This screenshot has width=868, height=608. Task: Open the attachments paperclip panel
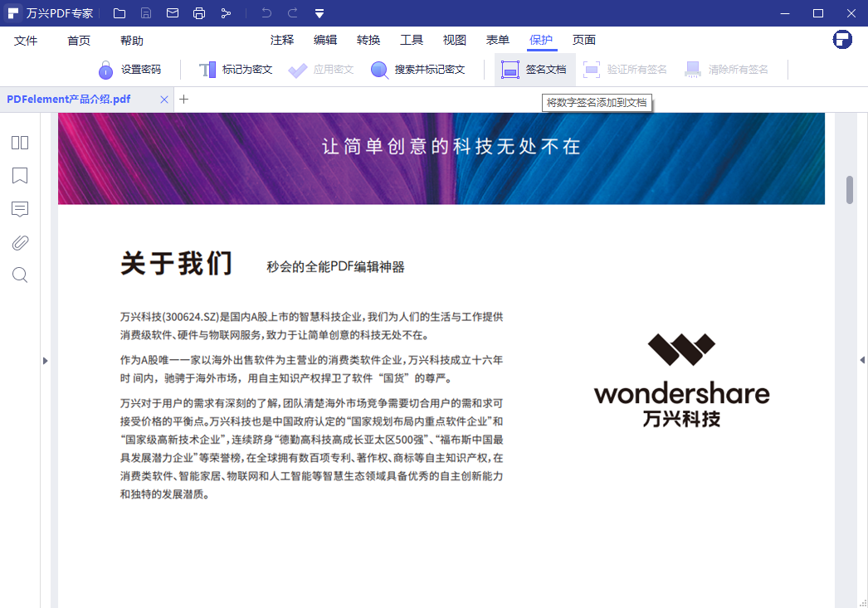click(x=20, y=242)
